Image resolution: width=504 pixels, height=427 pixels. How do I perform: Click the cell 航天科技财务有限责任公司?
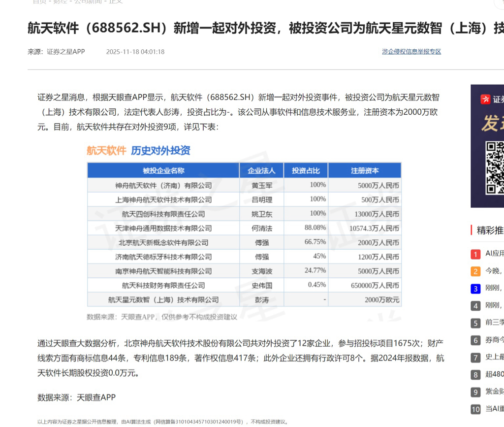[163, 286]
